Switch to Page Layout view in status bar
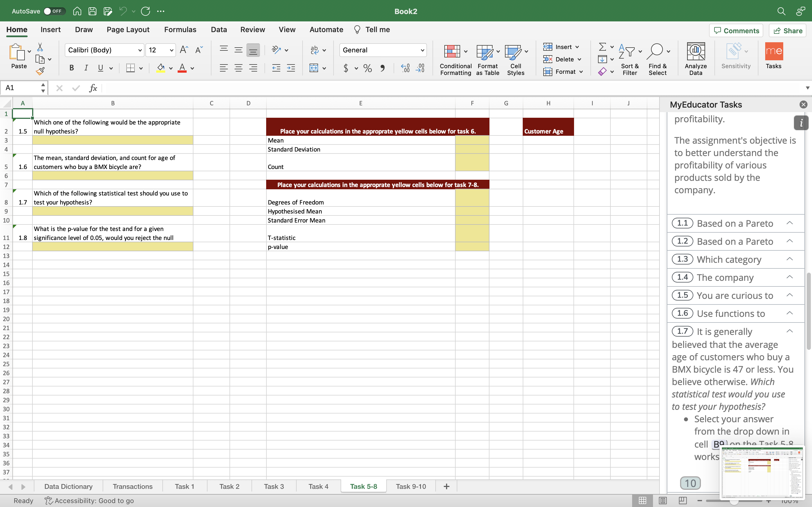The height and width of the screenshot is (507, 812). point(662,500)
